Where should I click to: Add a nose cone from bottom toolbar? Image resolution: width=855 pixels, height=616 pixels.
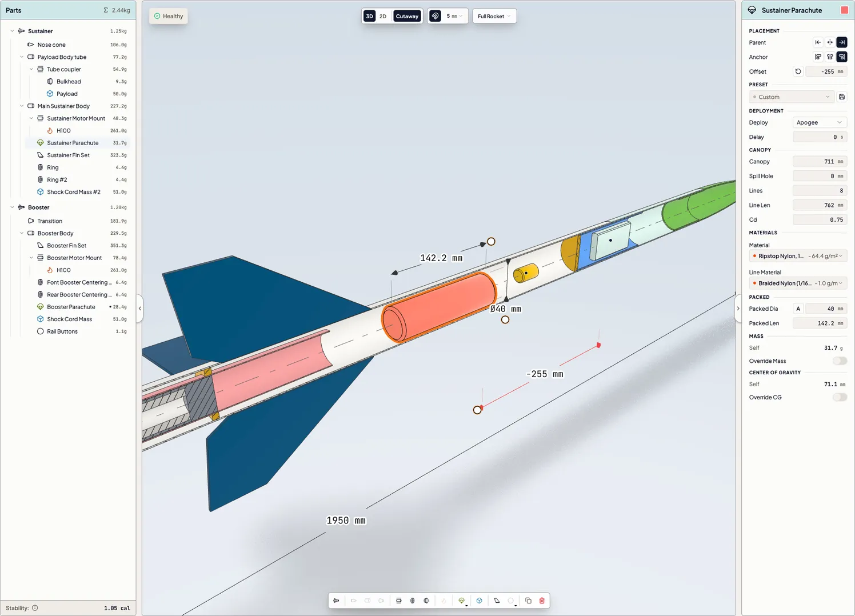point(354,601)
